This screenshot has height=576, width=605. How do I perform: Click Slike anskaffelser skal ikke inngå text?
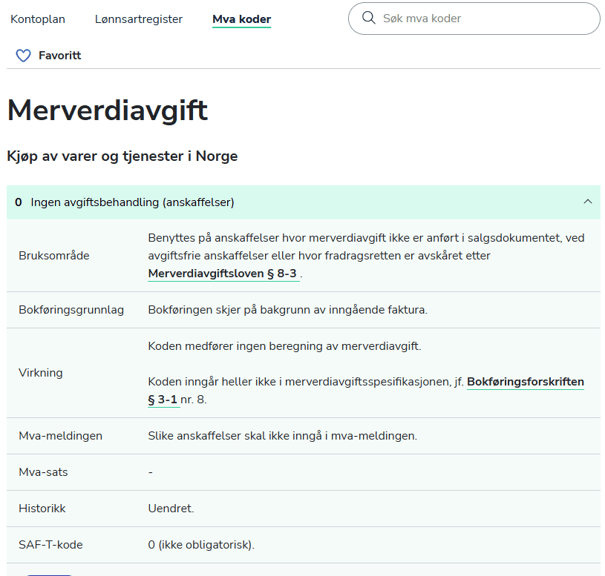pyautogui.click(x=282, y=436)
